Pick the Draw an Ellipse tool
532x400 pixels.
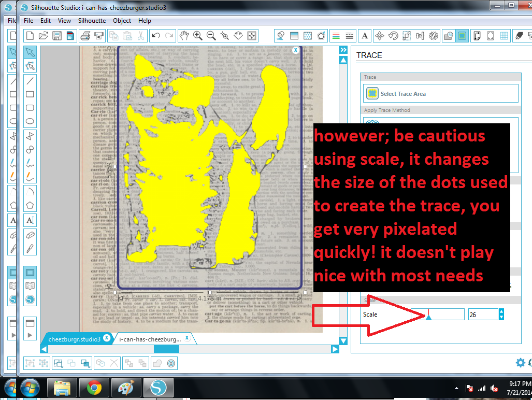pos(30,121)
